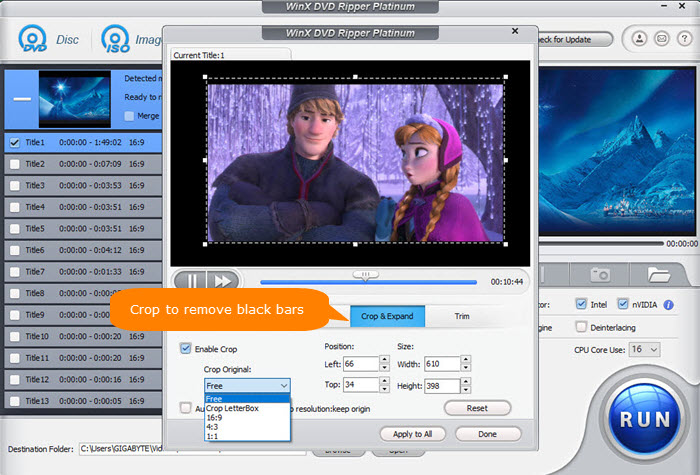The width and height of the screenshot is (700, 475).
Task: Disable the Enable Crop checkbox
Action: click(x=185, y=348)
